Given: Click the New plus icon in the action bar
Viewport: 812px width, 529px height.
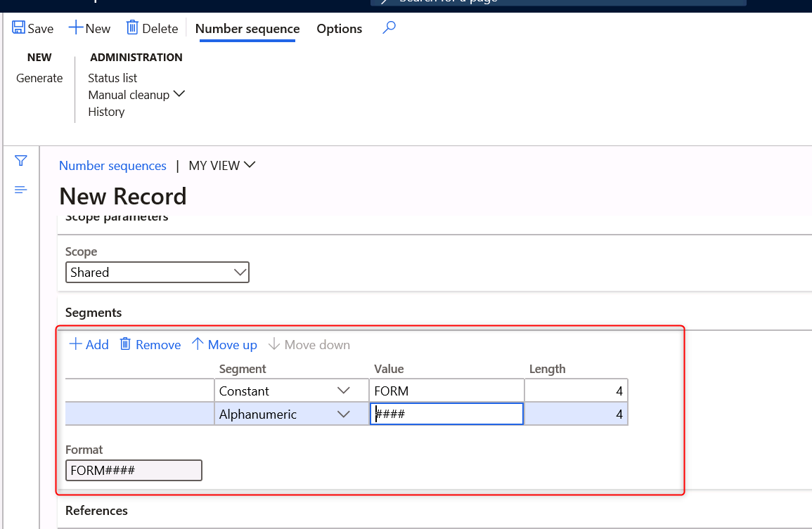Looking at the screenshot, I should [x=76, y=27].
